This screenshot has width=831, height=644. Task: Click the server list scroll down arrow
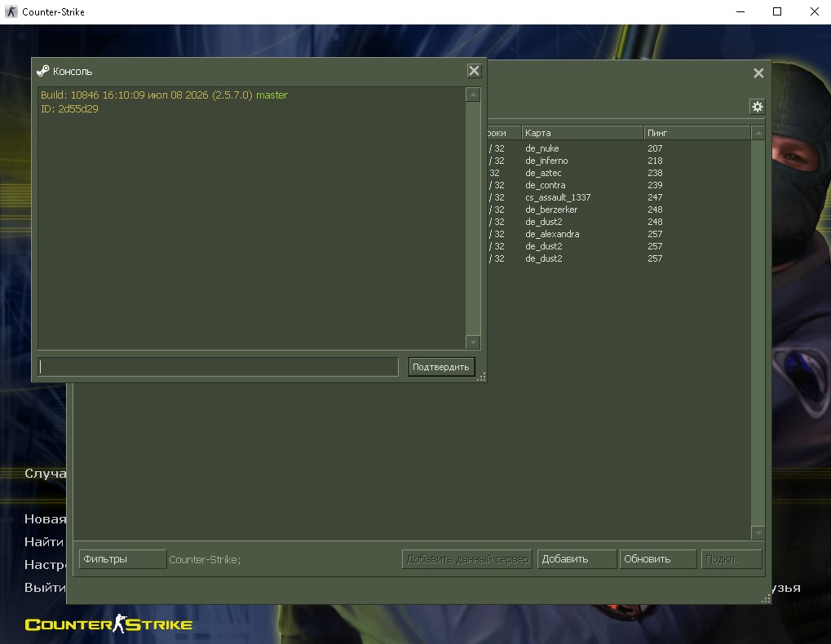758,533
